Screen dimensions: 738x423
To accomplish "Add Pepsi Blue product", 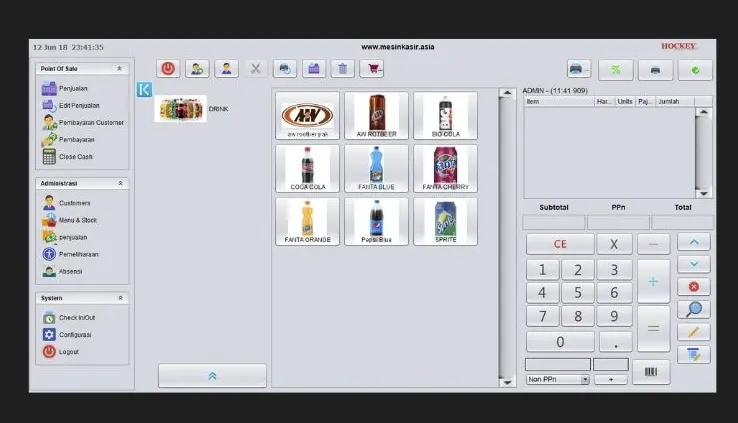I will click(377, 221).
